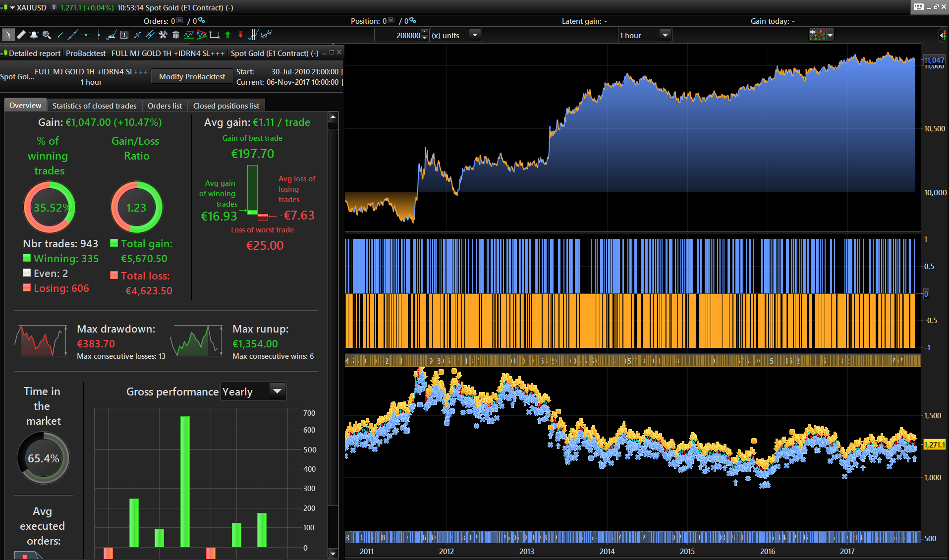Open the hammer and wrench settings

(x=163, y=35)
